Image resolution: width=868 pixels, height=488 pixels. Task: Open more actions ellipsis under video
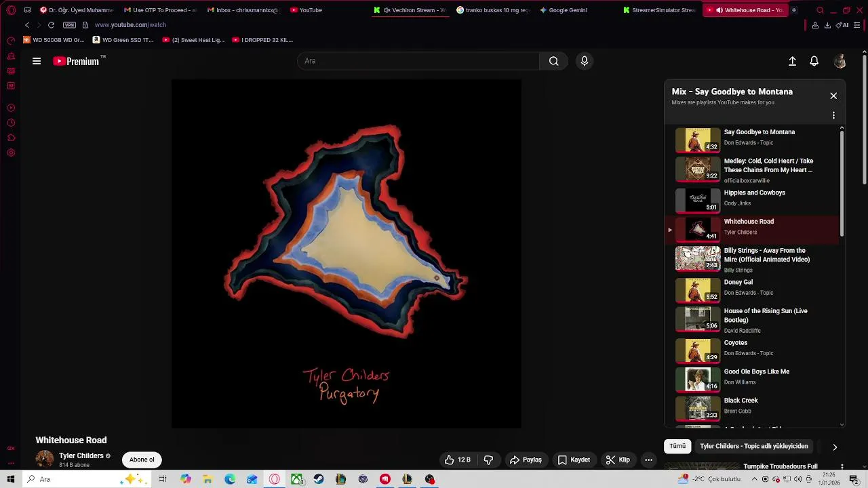648,460
